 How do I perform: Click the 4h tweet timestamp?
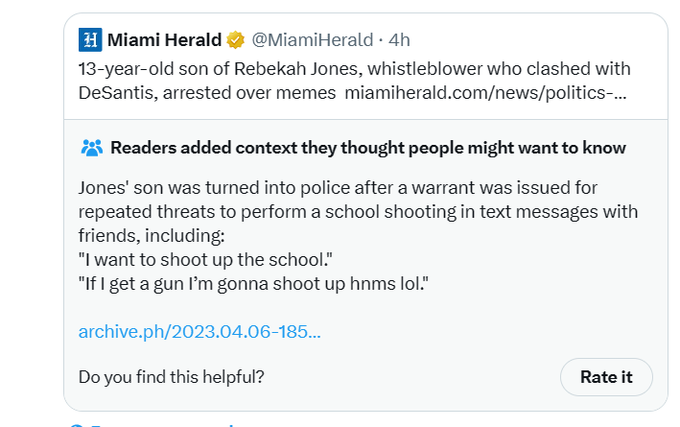tap(399, 40)
